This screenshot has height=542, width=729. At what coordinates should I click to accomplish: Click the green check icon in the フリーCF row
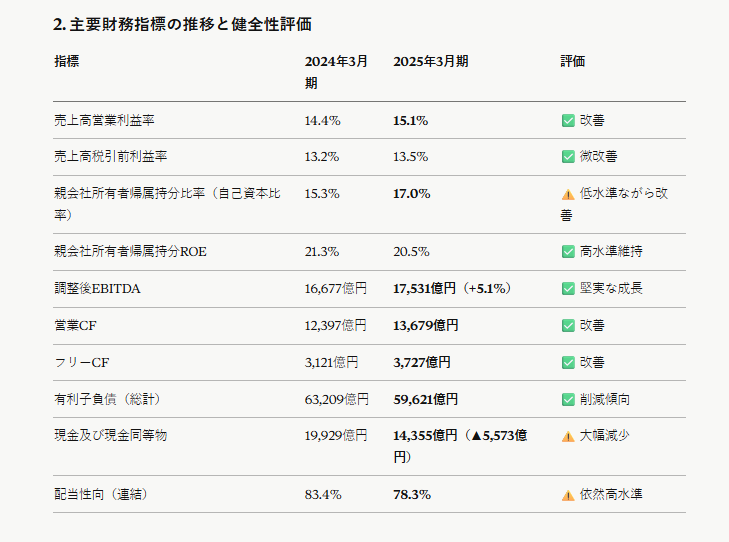(x=568, y=363)
